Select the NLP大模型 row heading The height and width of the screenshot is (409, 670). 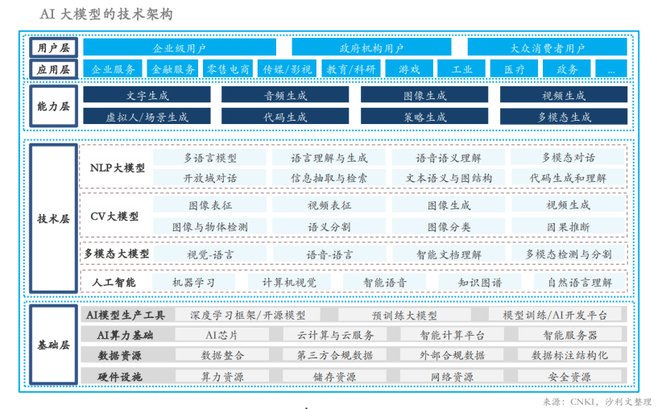tap(117, 167)
